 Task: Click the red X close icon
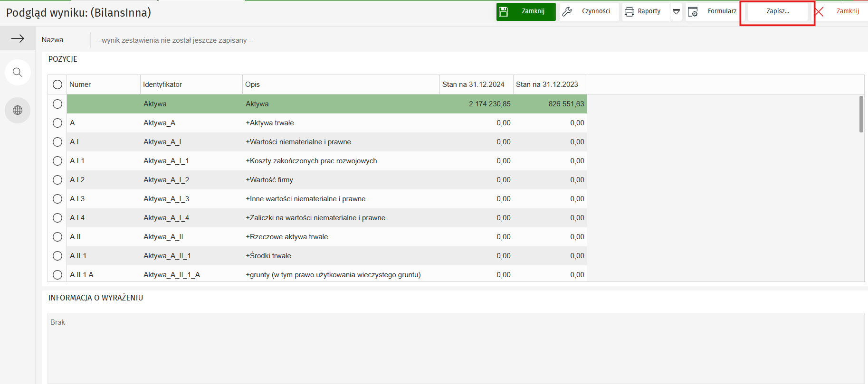click(x=819, y=11)
